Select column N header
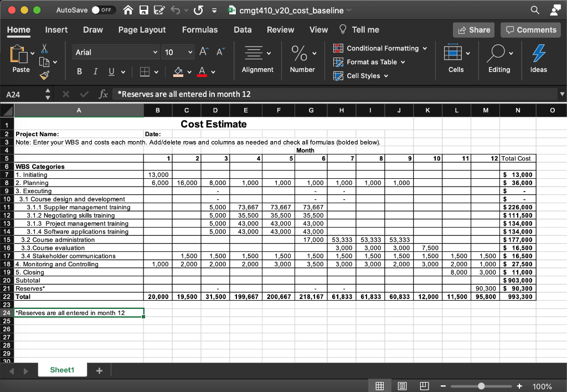 click(518, 110)
